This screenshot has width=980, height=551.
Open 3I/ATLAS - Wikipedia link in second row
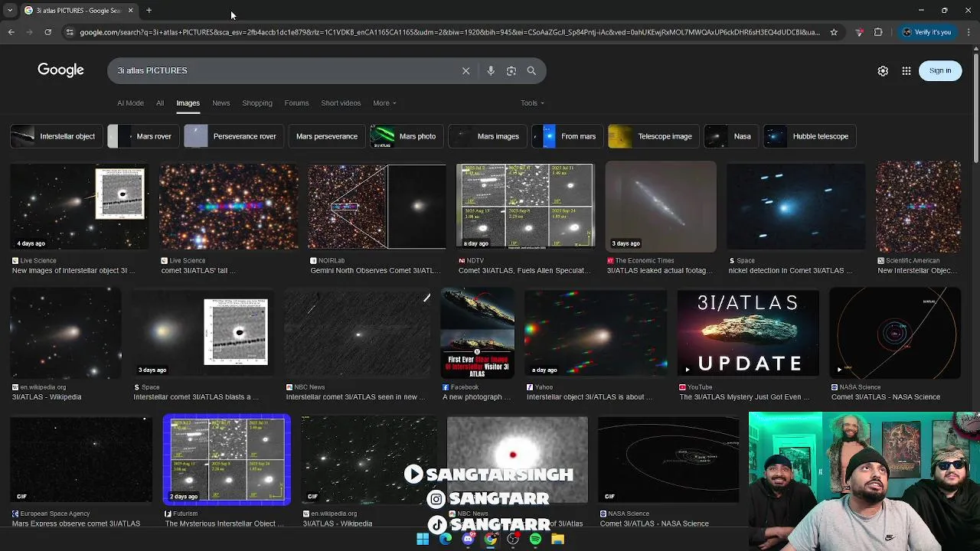pyautogui.click(x=47, y=397)
